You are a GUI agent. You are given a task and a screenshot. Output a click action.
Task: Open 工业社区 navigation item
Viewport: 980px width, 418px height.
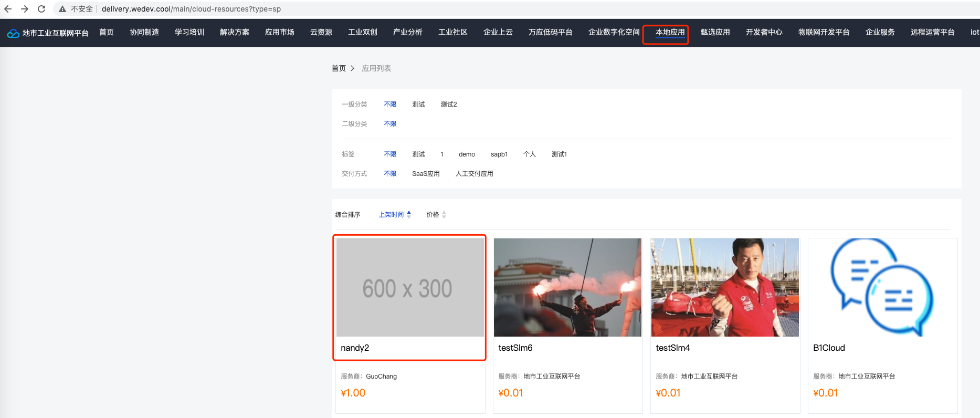tap(453, 33)
